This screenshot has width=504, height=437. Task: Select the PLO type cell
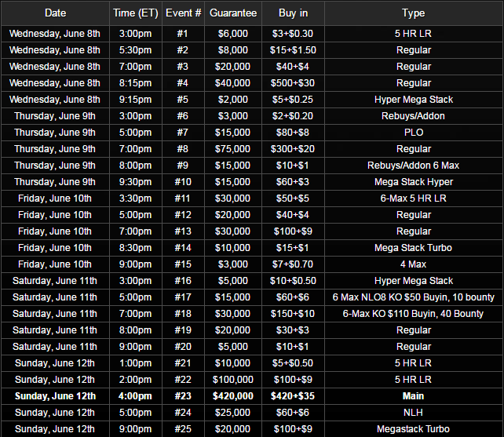[413, 133]
